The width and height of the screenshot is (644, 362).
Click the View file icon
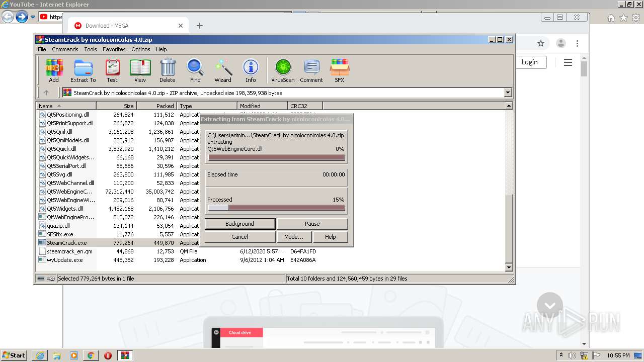tap(140, 71)
